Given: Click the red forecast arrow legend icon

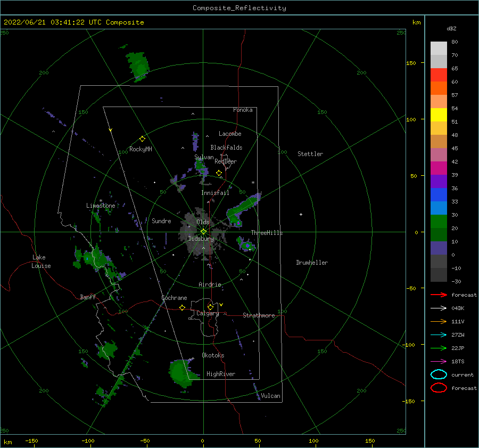Looking at the screenshot, I should click(439, 295).
